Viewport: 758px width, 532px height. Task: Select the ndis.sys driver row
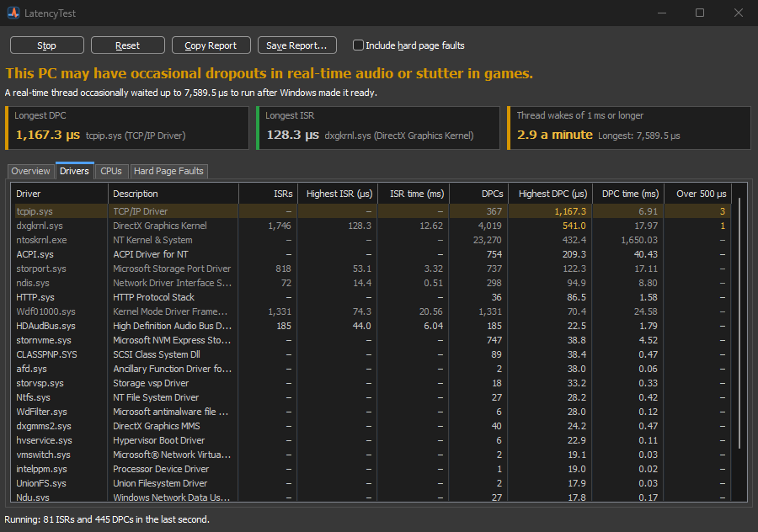point(371,283)
